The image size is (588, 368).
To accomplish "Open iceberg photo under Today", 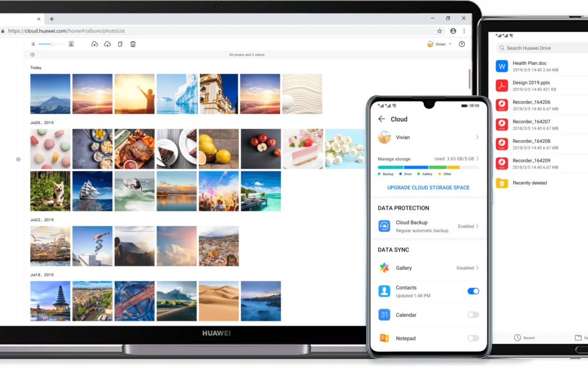I will 177,94.
